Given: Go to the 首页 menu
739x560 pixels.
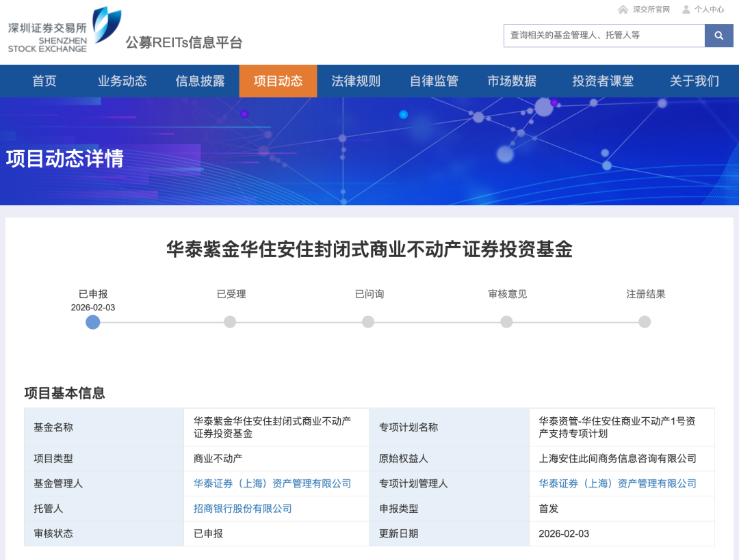Looking at the screenshot, I should [x=44, y=81].
